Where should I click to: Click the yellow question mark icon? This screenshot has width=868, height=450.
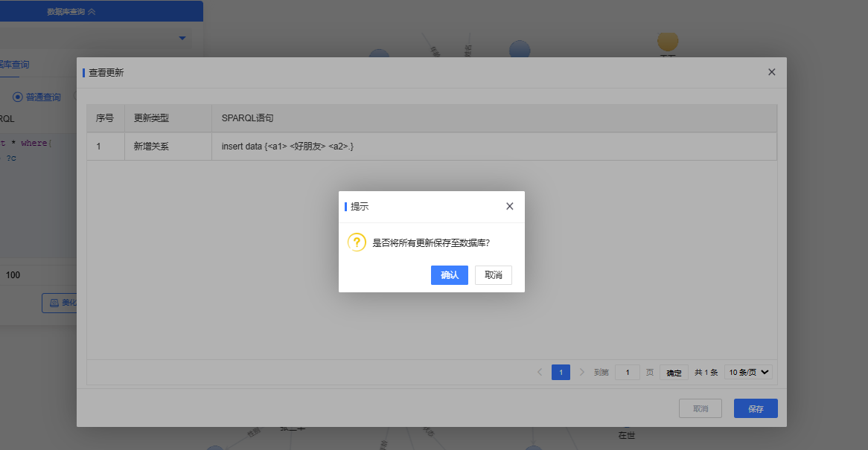[357, 242]
